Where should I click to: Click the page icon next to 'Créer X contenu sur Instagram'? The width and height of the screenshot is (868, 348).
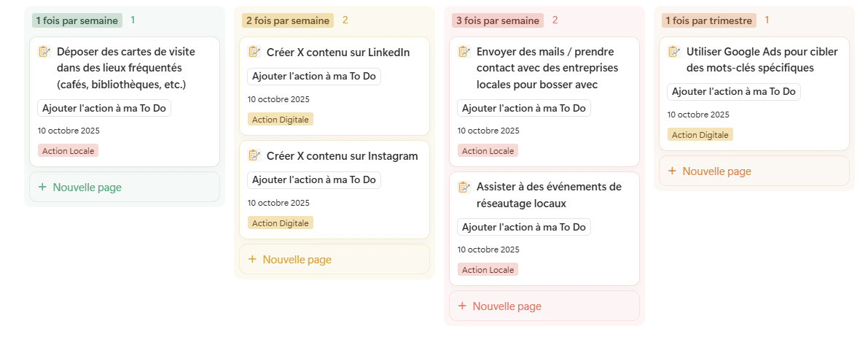(254, 155)
